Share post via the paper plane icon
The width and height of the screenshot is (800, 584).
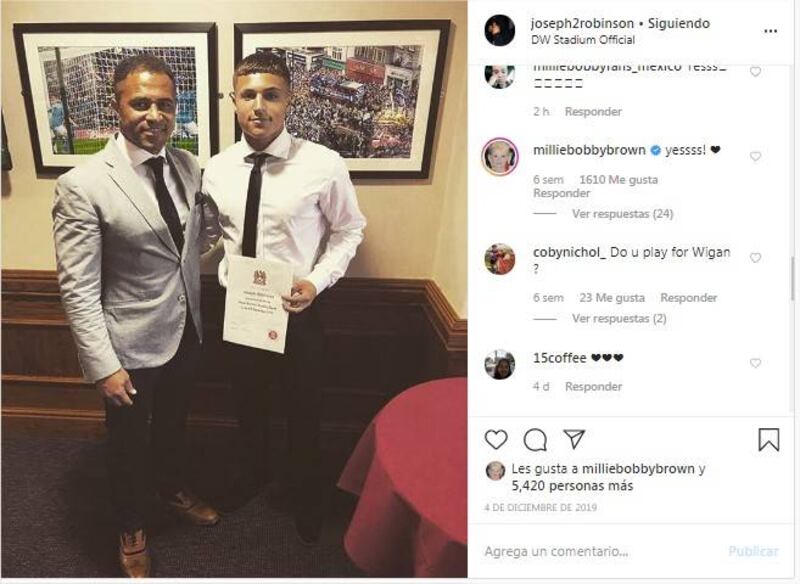[574, 439]
